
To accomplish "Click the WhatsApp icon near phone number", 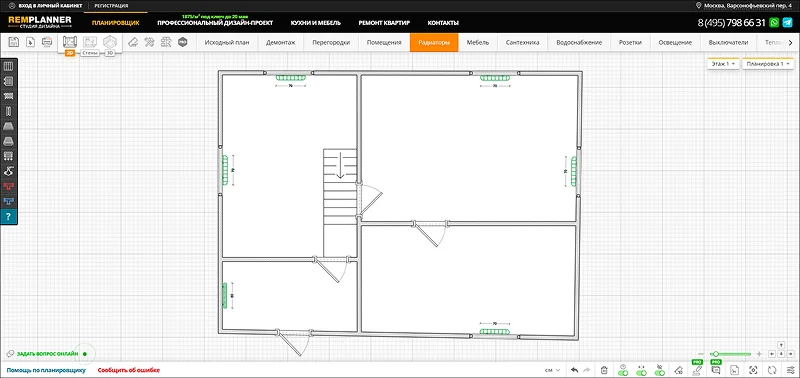I will (x=775, y=22).
